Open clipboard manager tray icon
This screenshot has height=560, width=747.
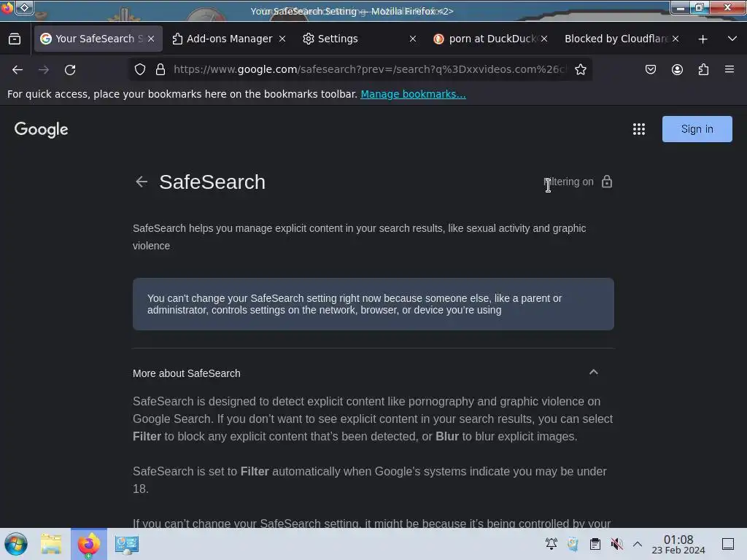595,544
